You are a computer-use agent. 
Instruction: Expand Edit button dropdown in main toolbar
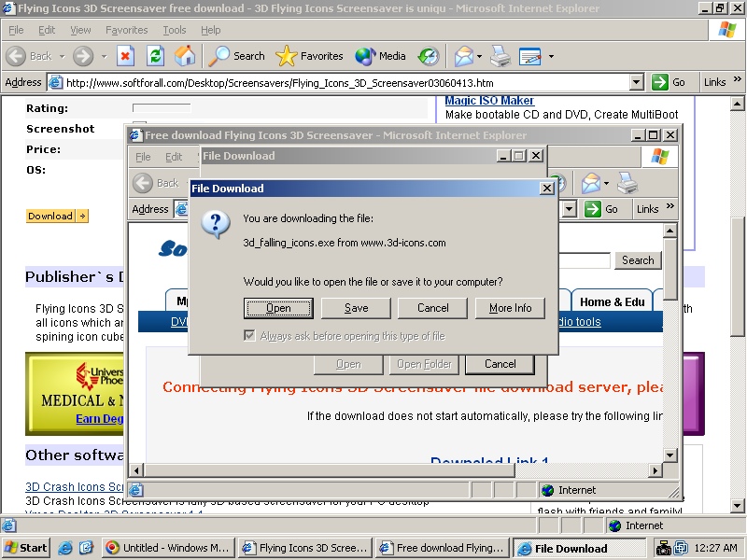tap(551, 56)
